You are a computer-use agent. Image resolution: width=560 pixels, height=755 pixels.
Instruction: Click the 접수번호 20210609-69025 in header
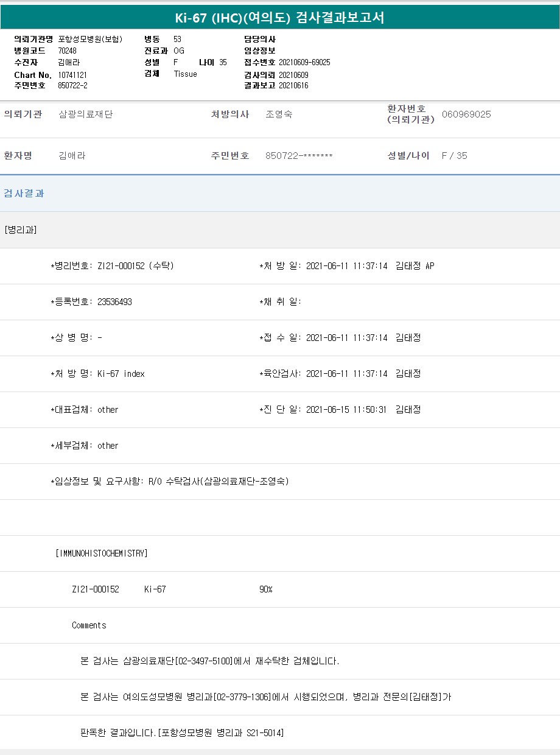(x=304, y=63)
